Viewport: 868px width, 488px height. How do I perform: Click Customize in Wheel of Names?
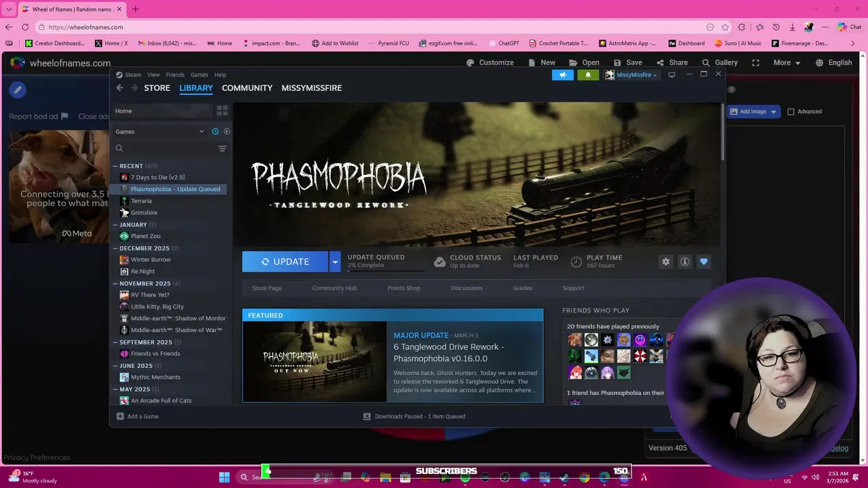click(490, 62)
